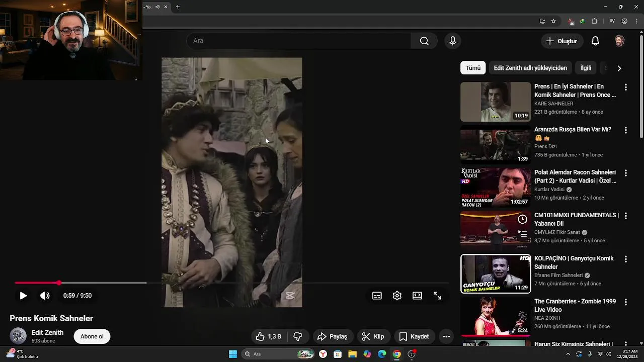Open Chrome profile icon

click(x=624, y=21)
